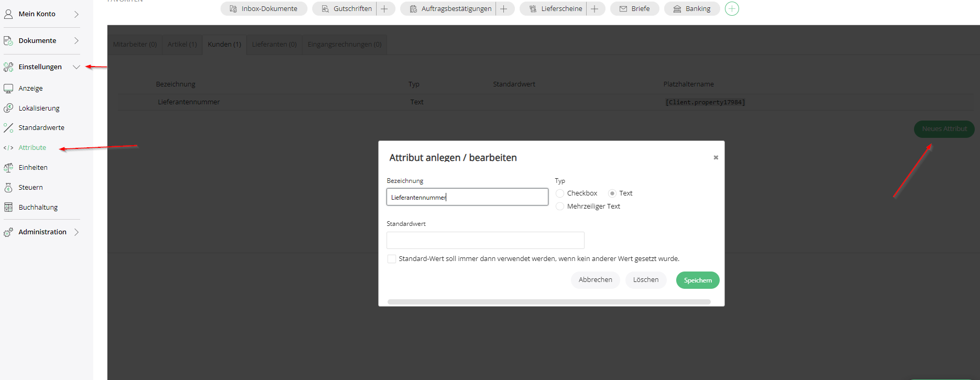
Task: Open the Lokalisierung settings menu item
Action: [x=39, y=108]
